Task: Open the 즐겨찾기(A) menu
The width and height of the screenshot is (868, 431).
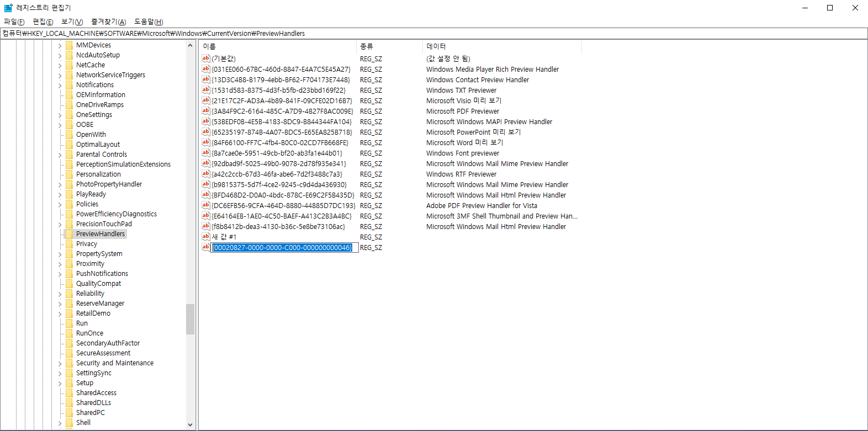Action: pos(109,22)
